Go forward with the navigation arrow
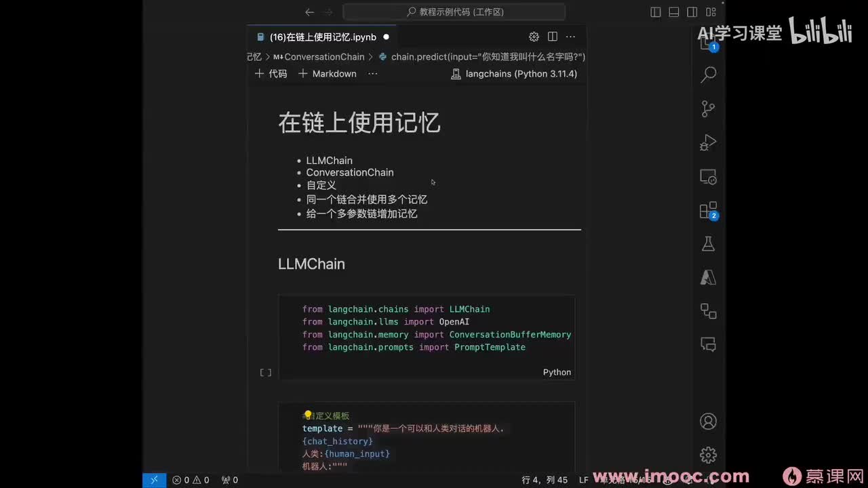This screenshot has width=868, height=488. pyautogui.click(x=329, y=12)
